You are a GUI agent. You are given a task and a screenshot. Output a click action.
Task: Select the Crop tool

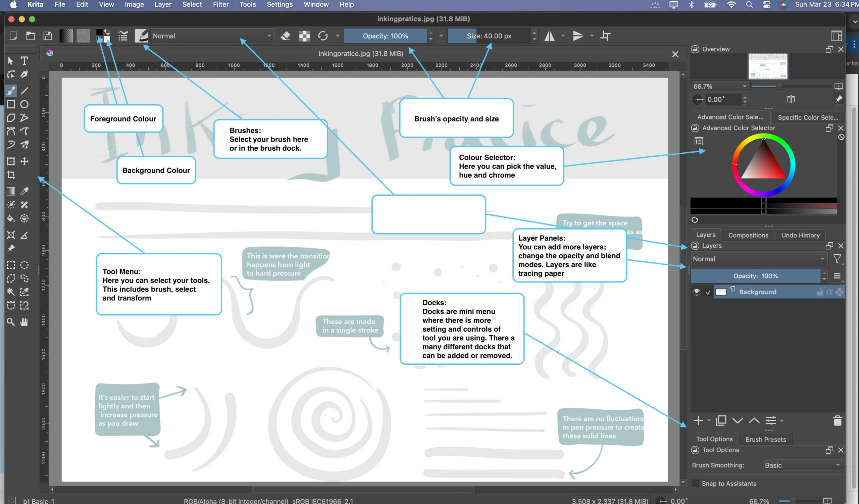[11, 175]
